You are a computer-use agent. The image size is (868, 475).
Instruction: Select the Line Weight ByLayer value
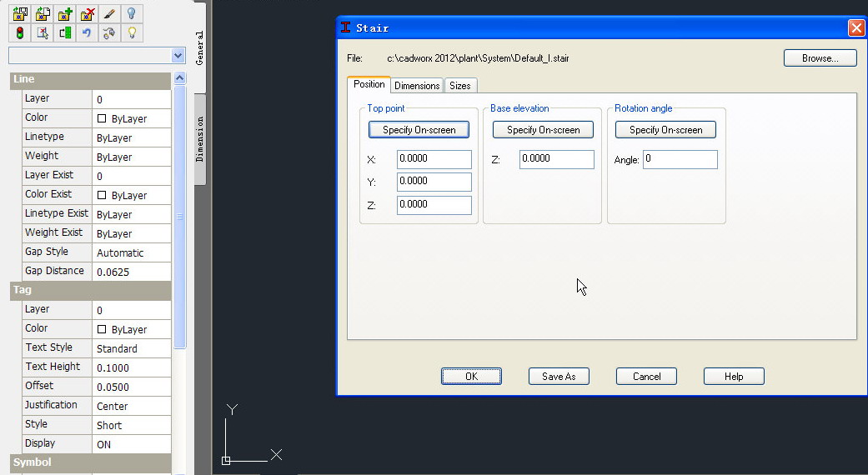point(131,157)
